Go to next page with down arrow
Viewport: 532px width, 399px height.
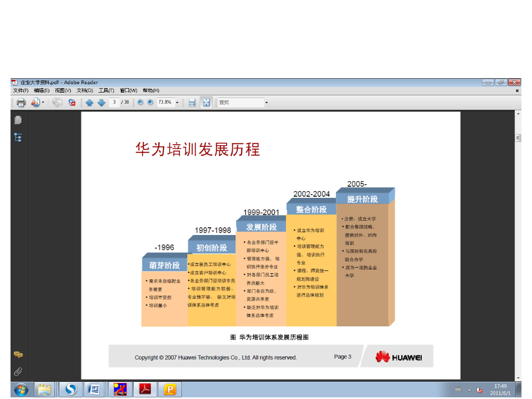click(x=101, y=102)
